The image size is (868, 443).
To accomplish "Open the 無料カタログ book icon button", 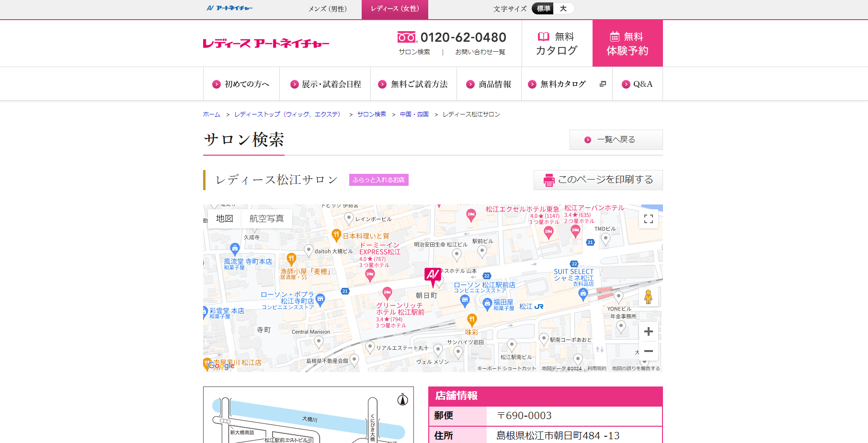I will click(557, 44).
